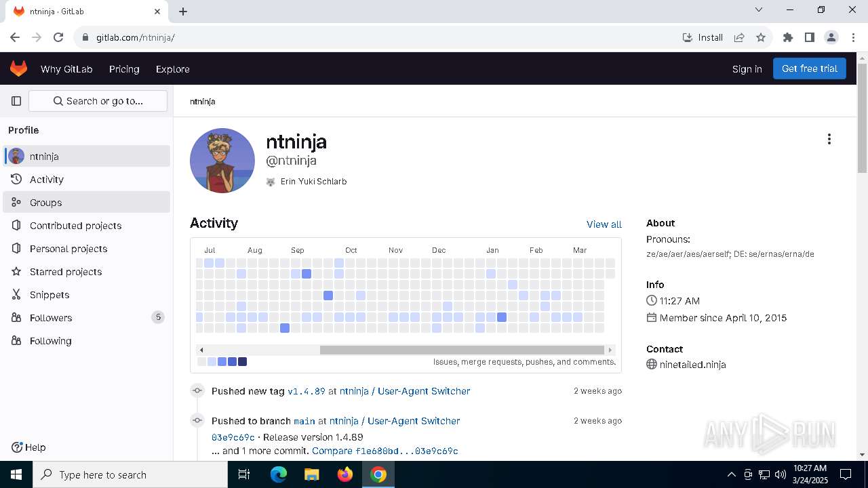Open Contributed projects in the sidebar
The height and width of the screenshot is (488, 868).
87,225
